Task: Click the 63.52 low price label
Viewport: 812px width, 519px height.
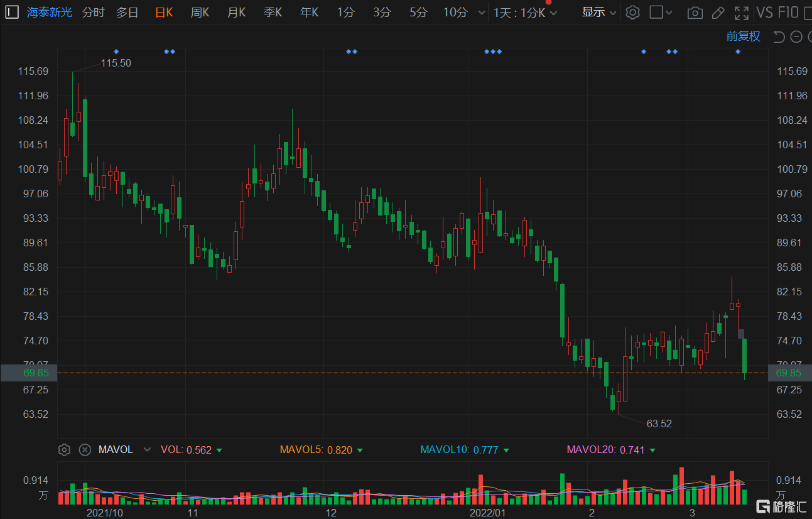Action: pos(659,423)
